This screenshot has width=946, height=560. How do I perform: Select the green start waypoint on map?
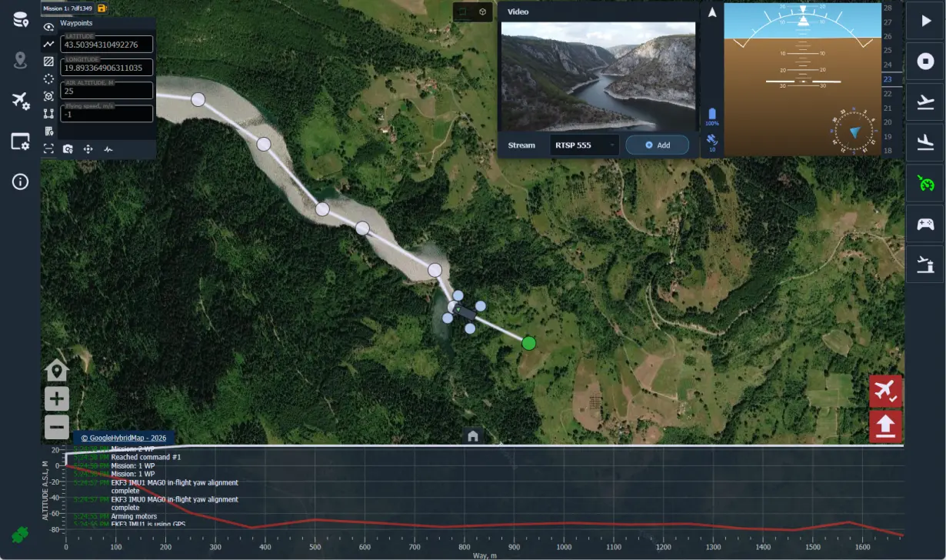[528, 343]
